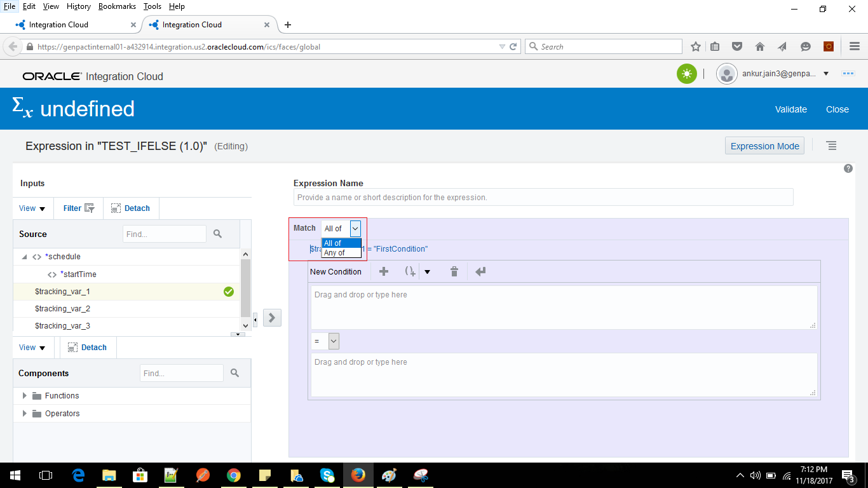Click the green sun icon in Oracle header
The image size is (868, 488).
686,74
